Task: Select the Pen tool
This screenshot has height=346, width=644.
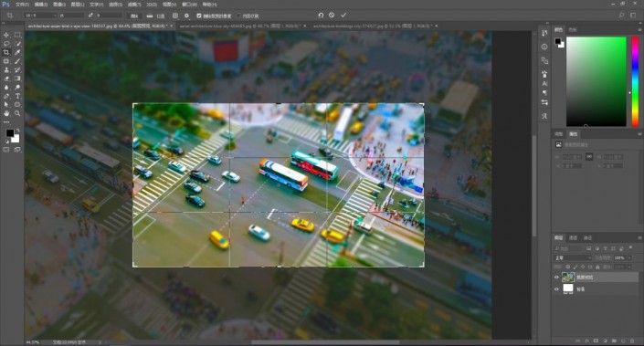Action: 6,96
